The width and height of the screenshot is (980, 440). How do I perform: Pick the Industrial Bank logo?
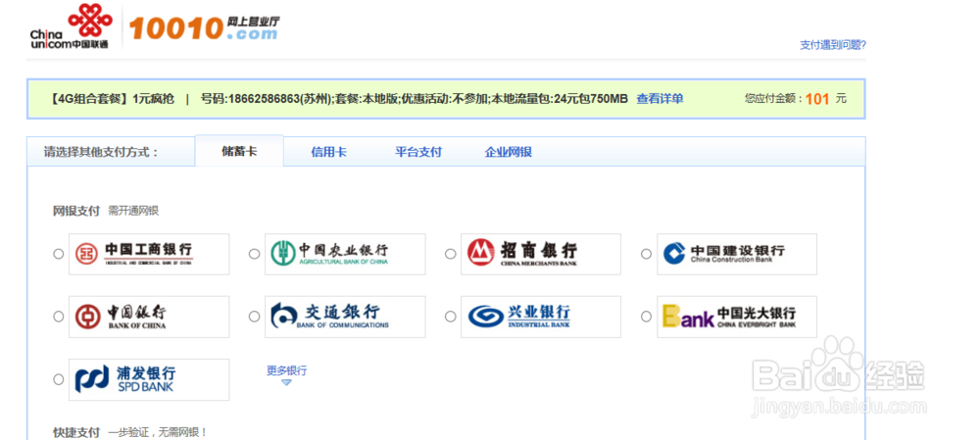tap(541, 317)
